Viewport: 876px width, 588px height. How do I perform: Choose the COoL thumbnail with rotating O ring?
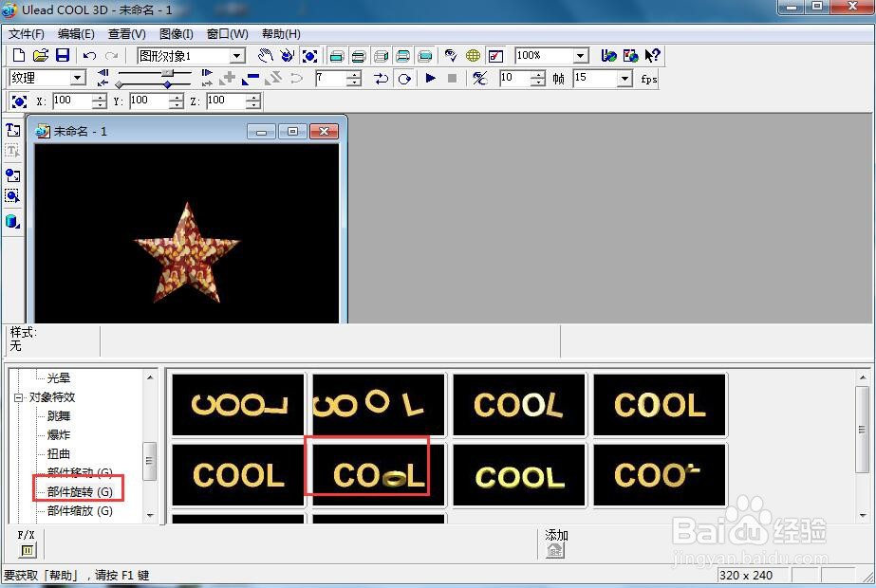pyautogui.click(x=379, y=475)
